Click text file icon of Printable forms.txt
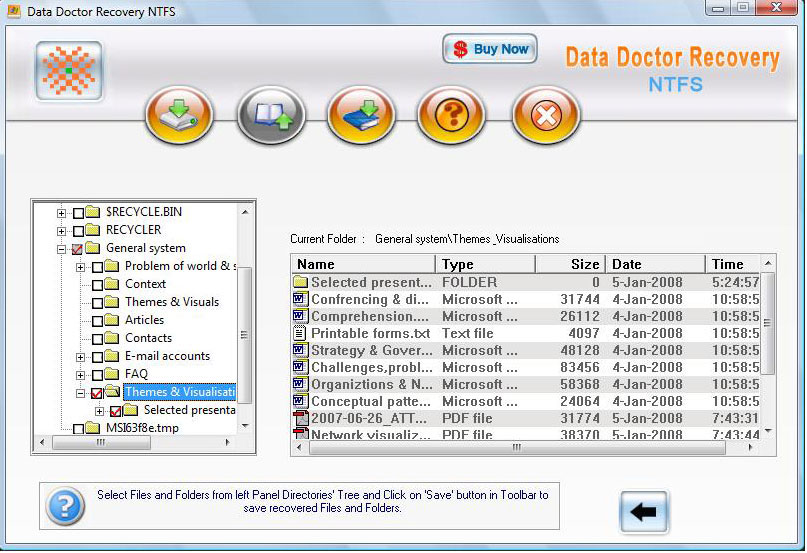The image size is (807, 553). (300, 333)
